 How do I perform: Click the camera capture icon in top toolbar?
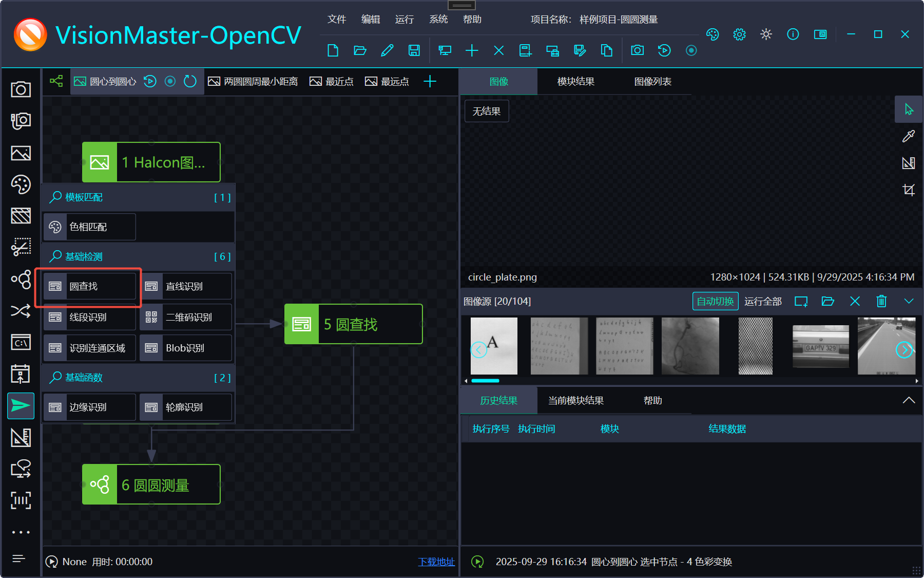[x=637, y=50]
